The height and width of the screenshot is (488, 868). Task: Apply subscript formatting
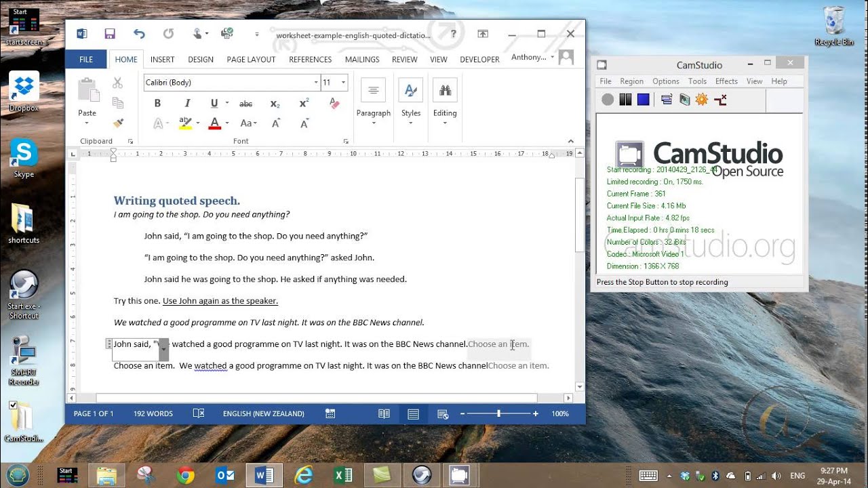pos(275,104)
